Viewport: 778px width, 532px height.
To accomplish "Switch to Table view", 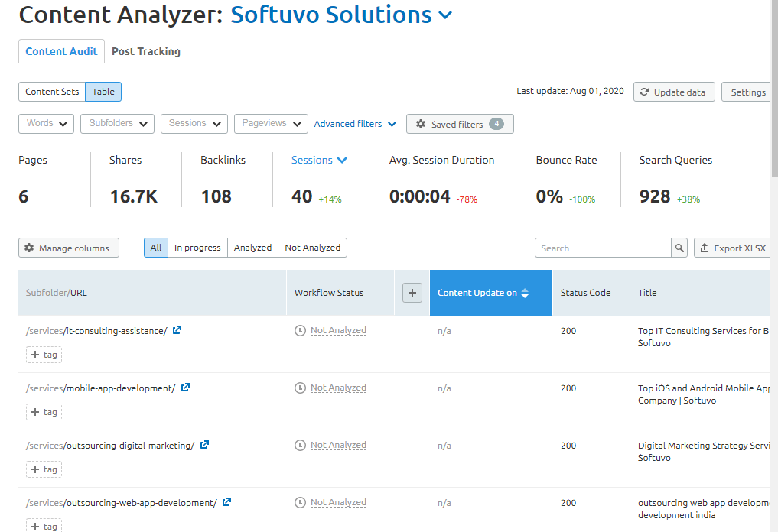I will [103, 92].
